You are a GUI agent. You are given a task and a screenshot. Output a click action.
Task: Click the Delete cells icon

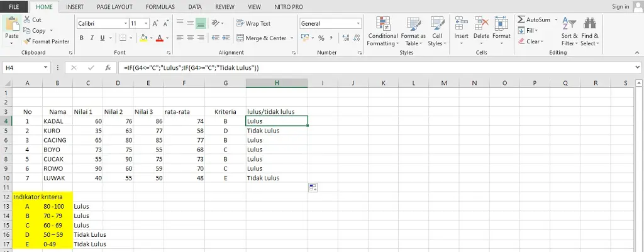point(481,23)
